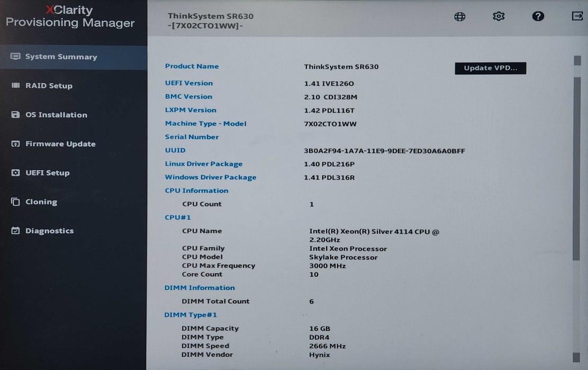Open the System Summary menu item
The image size is (588, 370).
click(x=74, y=57)
